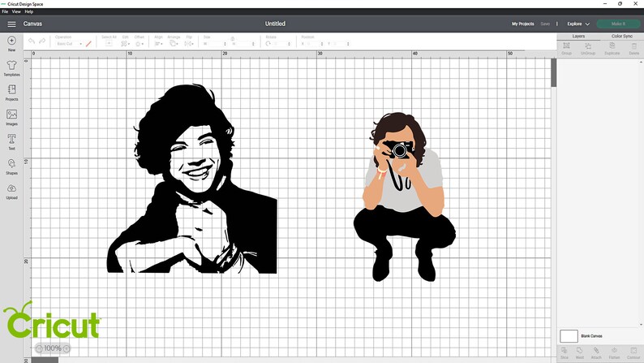Viewport: 644px width, 363px height.
Task: Switch to the Color Sync tab
Action: coord(622,37)
